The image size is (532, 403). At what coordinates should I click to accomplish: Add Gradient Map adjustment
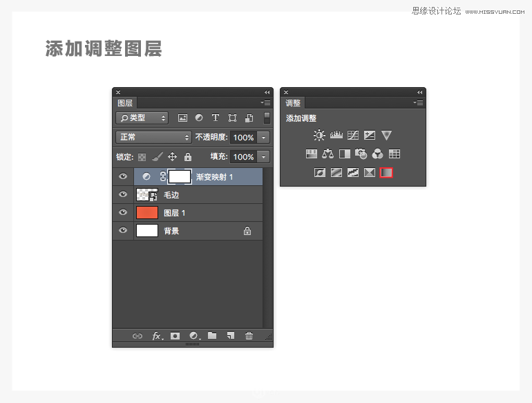click(386, 173)
